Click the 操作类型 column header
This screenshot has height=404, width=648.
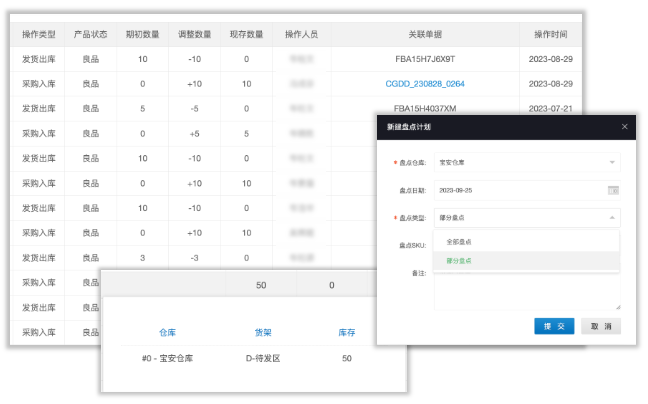(39, 34)
